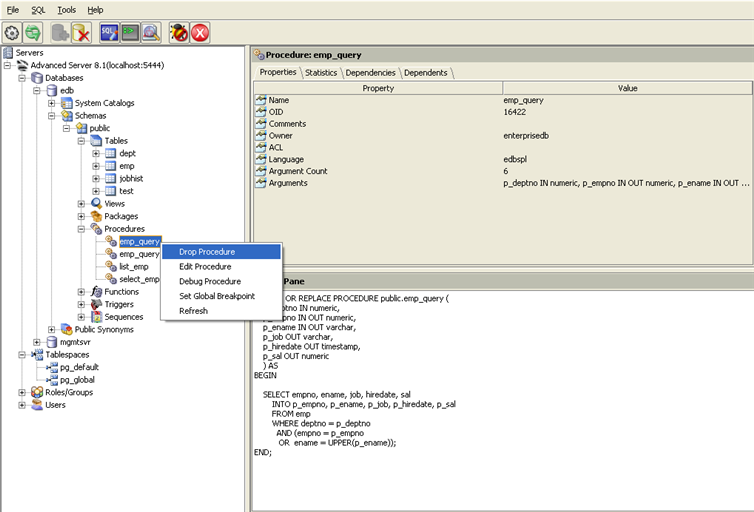
Task: Open the Tools menu
Action: point(66,10)
